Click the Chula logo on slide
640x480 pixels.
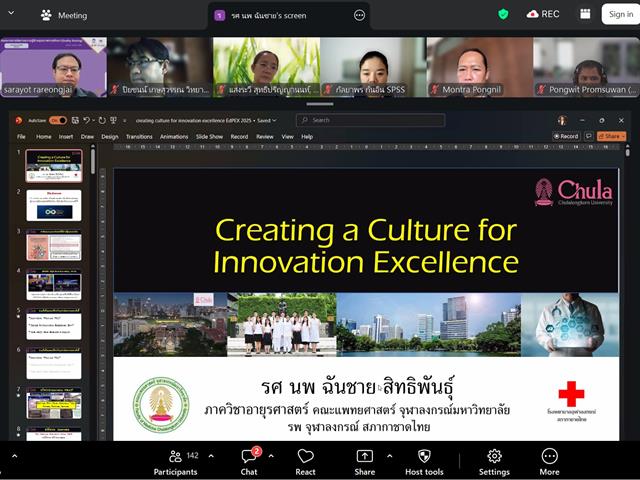(x=573, y=192)
